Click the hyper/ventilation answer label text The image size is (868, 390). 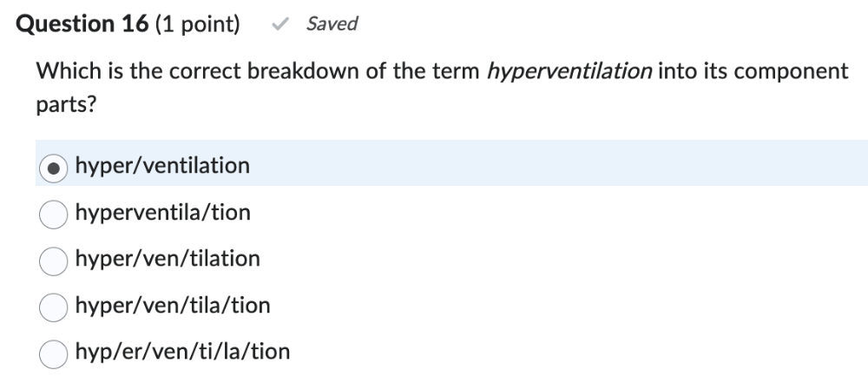162,165
